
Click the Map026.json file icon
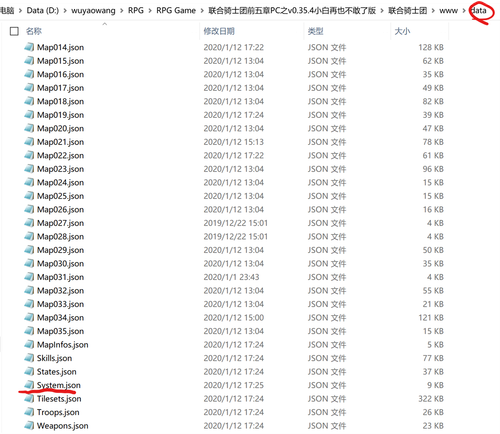29,209
